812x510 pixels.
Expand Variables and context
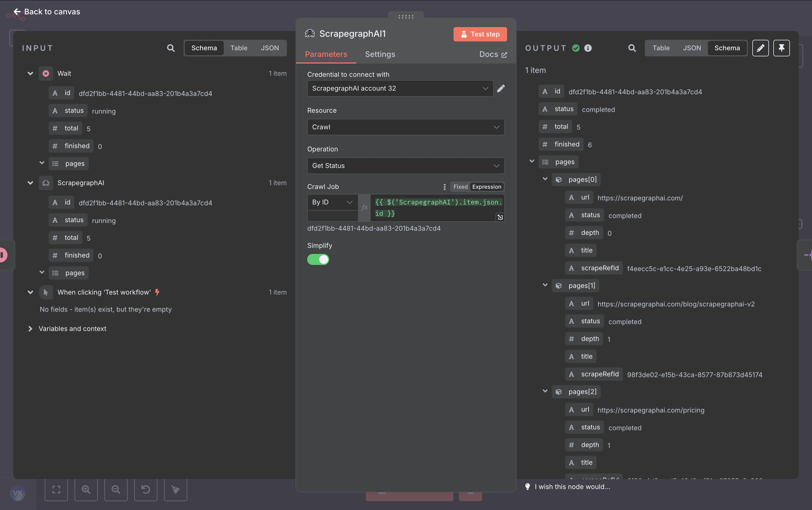point(30,328)
